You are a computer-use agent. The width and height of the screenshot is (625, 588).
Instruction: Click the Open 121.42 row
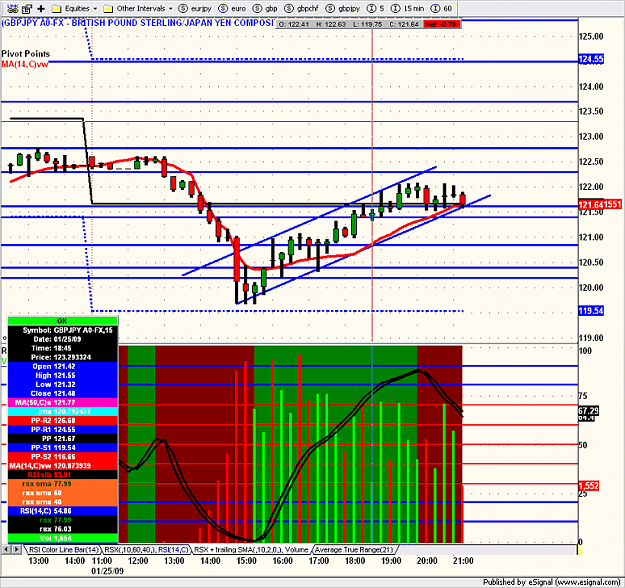[x=63, y=366]
